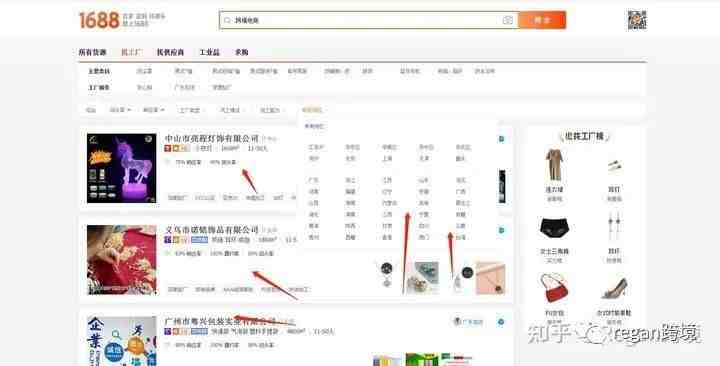The width and height of the screenshot is (720, 366).
Task: Choose 台湾 from the region list
Action: point(461,237)
